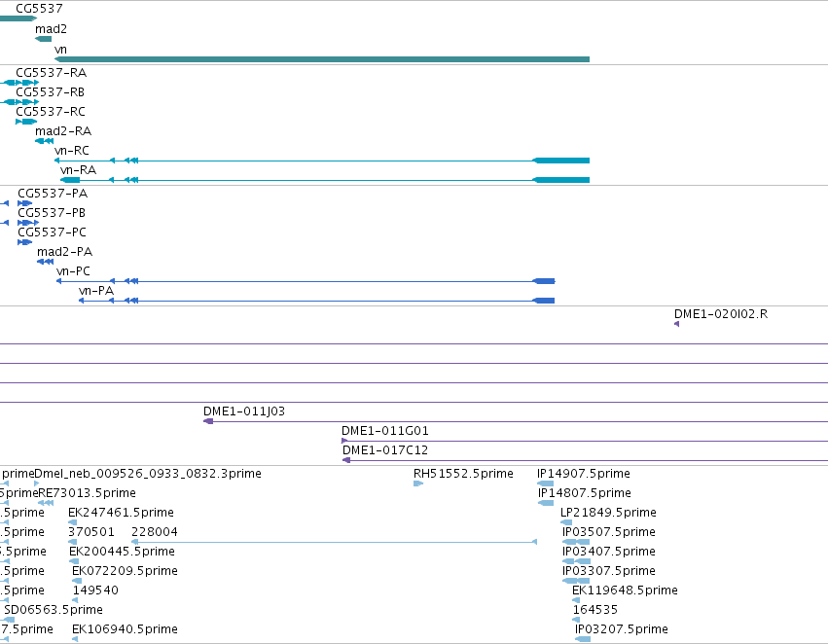Click the IP14807.5prime EST label
This screenshot has height=644, width=828.
(x=585, y=493)
